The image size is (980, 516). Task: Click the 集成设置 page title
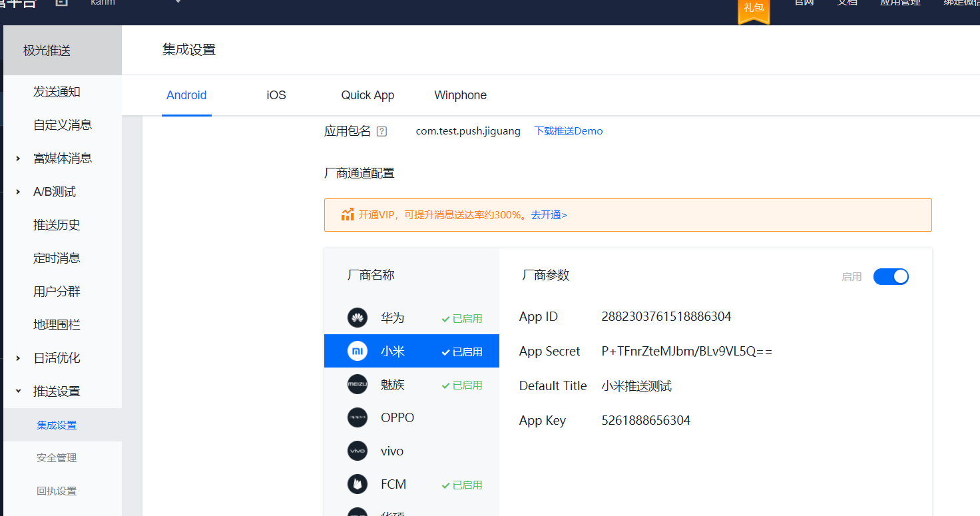(189, 50)
